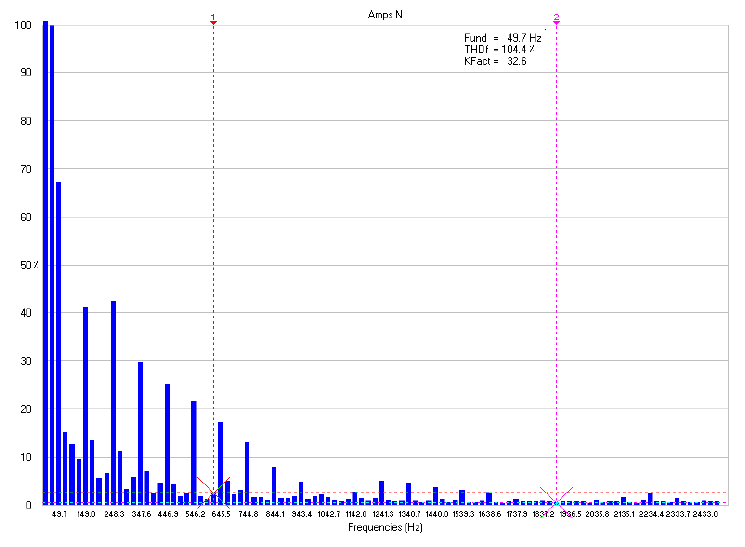Click the magenta cursor 2 marker at top
Viewport: 745px width, 547px height.
(x=556, y=20)
